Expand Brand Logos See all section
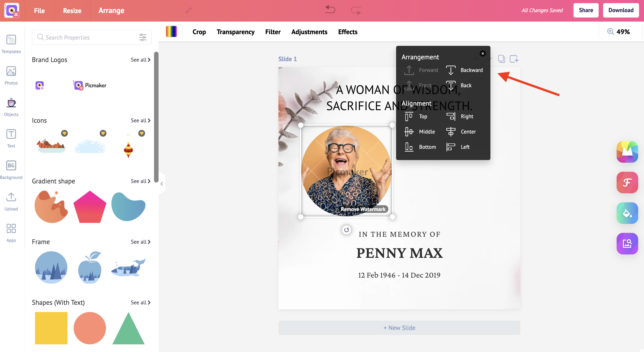The image size is (644, 352). point(139,59)
